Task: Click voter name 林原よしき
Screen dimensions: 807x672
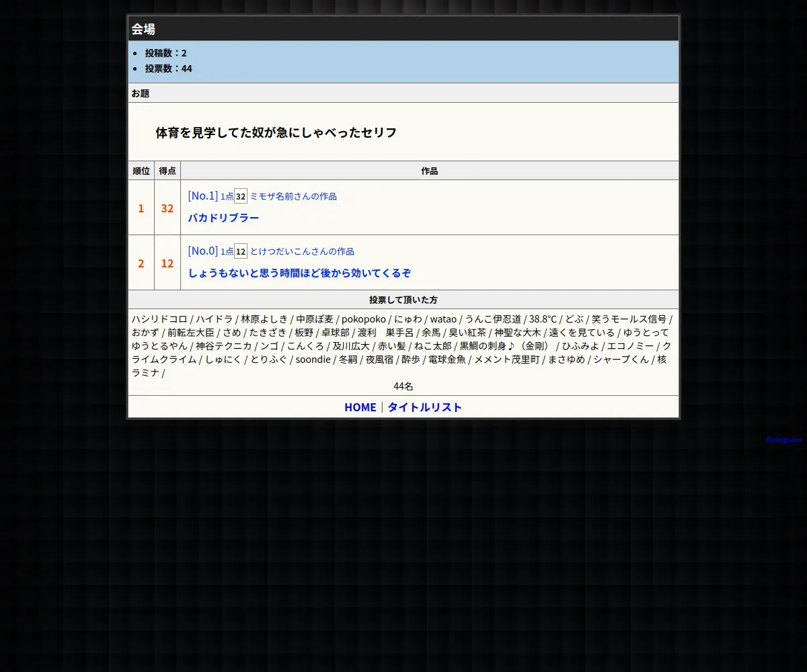Action: (x=264, y=319)
